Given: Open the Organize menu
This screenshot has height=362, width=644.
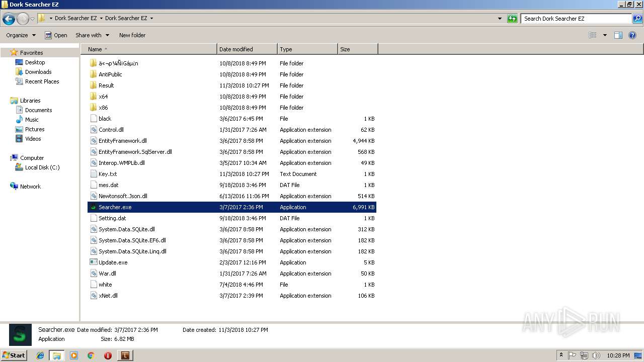Looking at the screenshot, I should pyautogui.click(x=21, y=35).
